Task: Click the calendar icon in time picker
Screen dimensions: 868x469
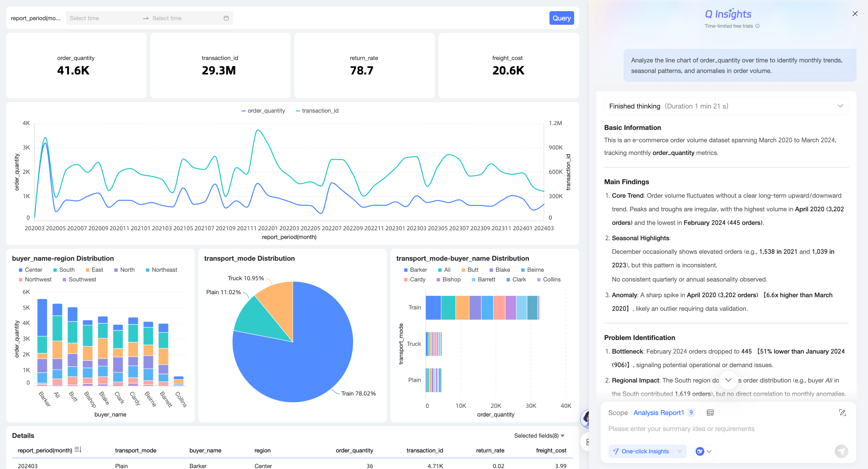Action: [226, 18]
